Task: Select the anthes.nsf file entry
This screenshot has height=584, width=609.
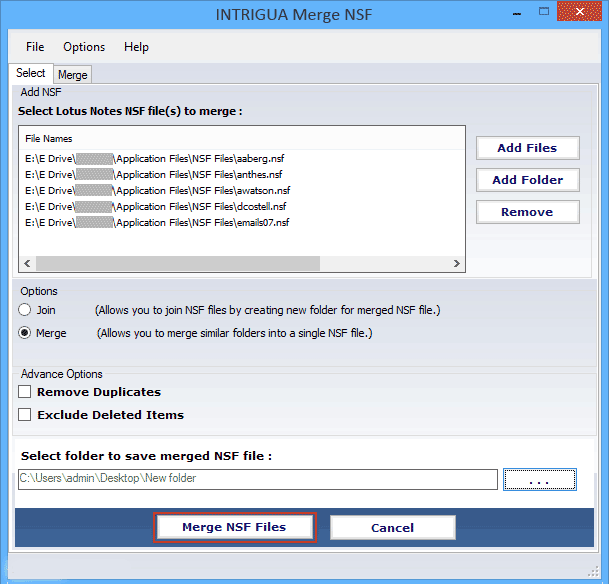Action: coord(155,174)
